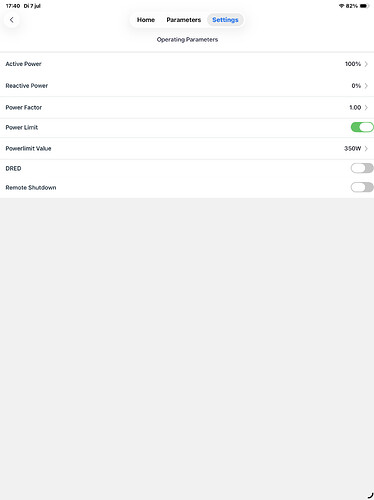374x500 pixels.
Task: Open Reactive Power chevron arrow
Action: (x=366, y=86)
